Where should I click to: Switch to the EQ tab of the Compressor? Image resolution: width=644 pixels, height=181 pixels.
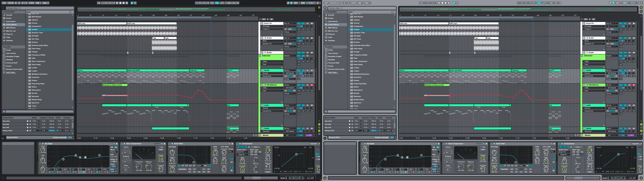[256, 147]
